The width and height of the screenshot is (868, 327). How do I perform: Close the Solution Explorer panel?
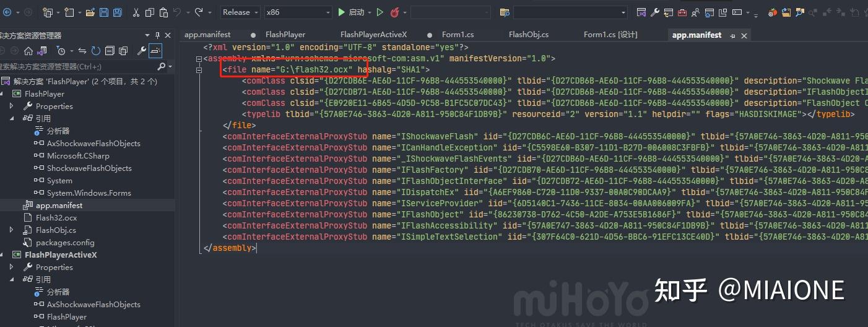coord(168,35)
